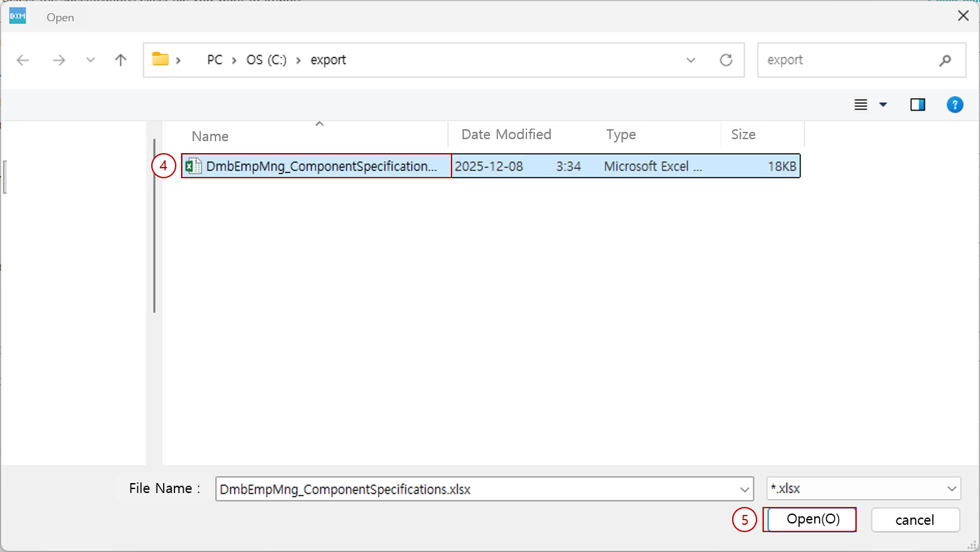Go up one folder level
The image size is (980, 552).
pos(120,60)
